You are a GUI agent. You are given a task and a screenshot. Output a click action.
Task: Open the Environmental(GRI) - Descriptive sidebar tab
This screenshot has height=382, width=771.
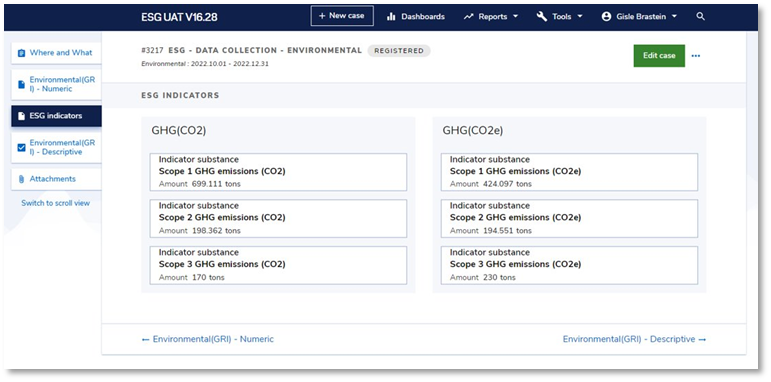(x=56, y=147)
